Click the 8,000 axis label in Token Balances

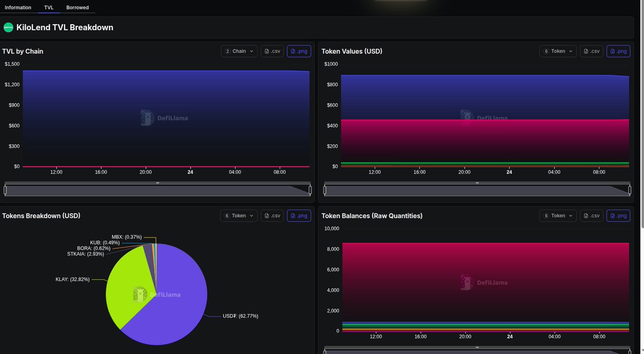332,249
